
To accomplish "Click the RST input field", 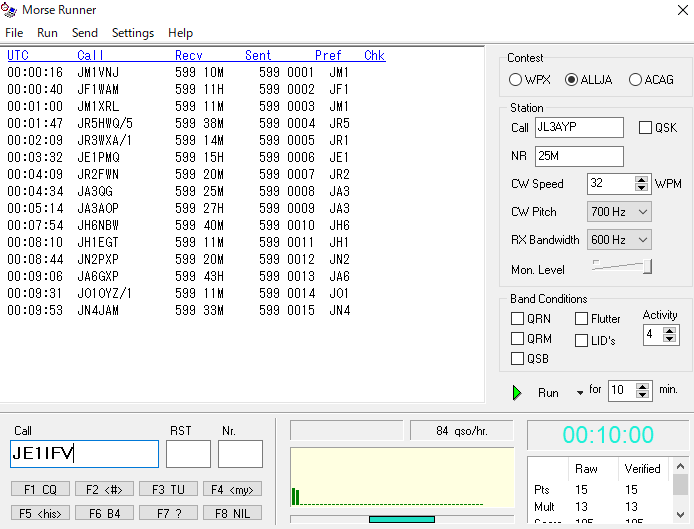I will 188,454.
